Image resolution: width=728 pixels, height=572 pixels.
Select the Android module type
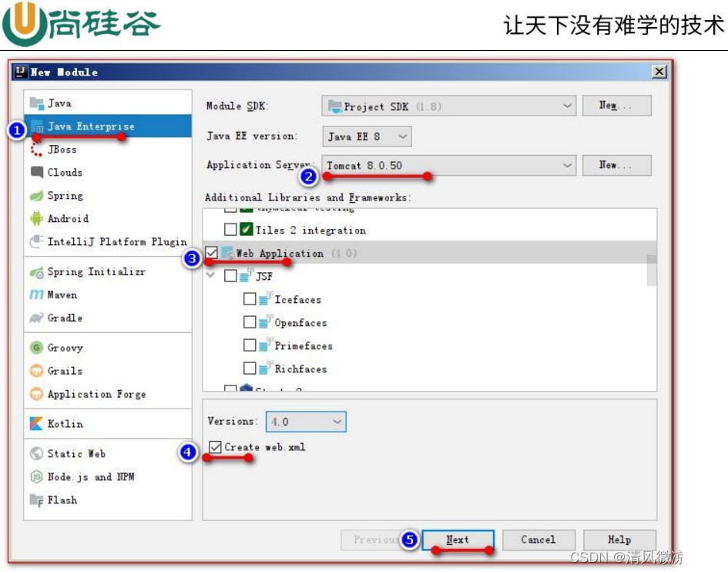pyautogui.click(x=108, y=218)
